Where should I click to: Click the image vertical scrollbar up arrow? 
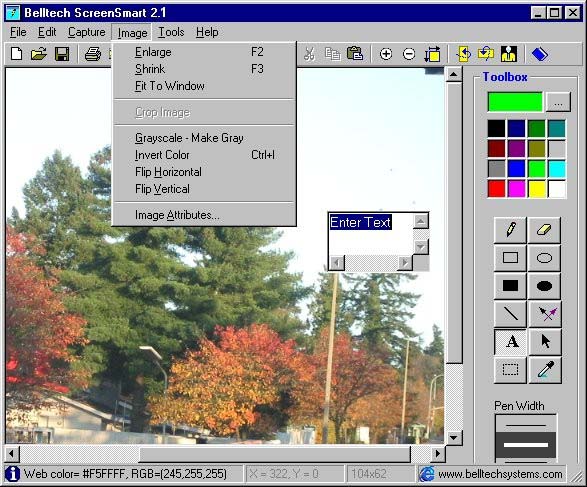click(454, 74)
